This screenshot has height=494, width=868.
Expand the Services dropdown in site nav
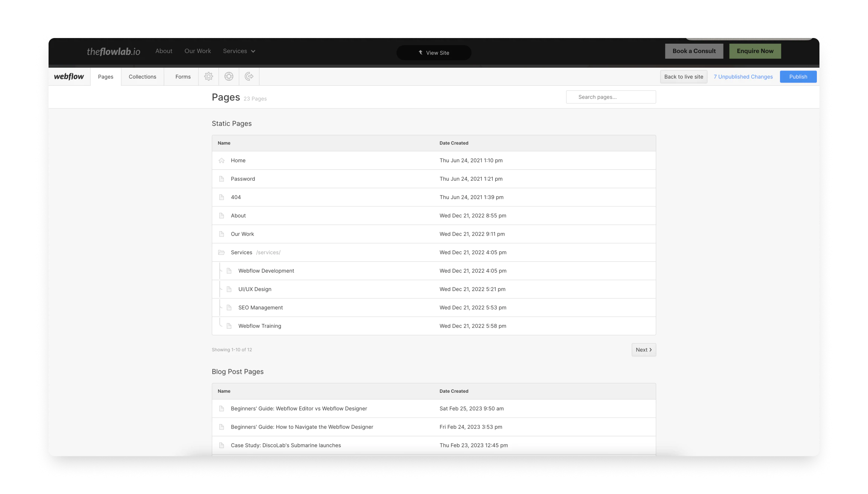[239, 51]
